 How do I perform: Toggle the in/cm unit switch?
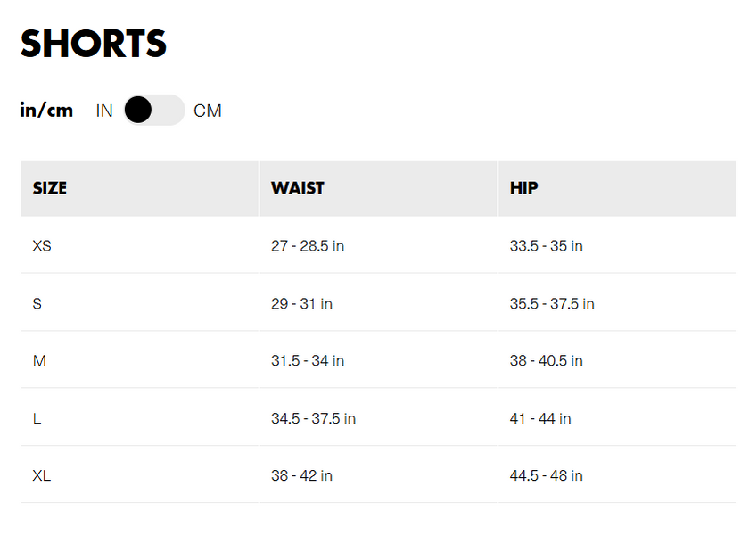[153, 111]
